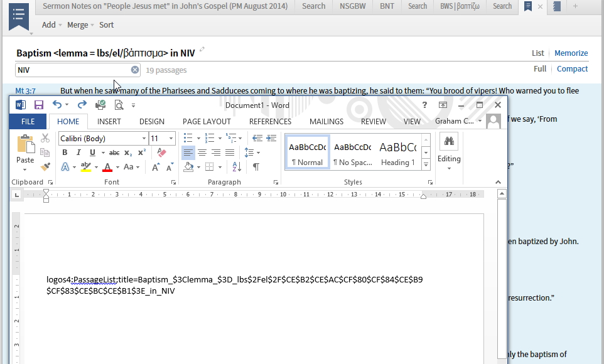Open line spacing options

click(252, 153)
